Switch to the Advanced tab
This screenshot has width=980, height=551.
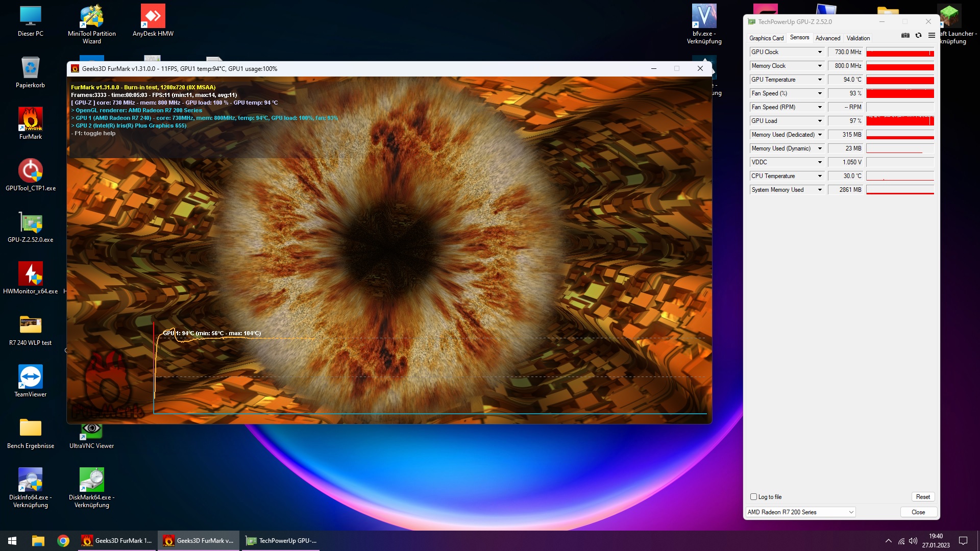tap(827, 38)
